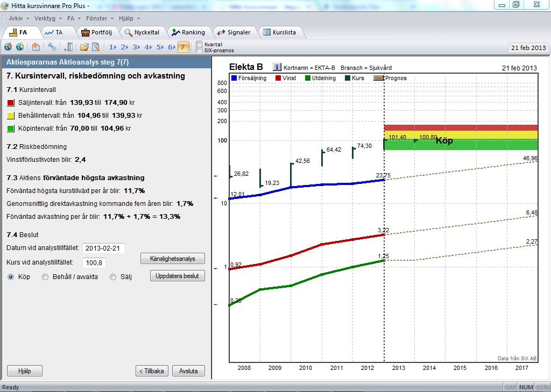
Task: Click the 2,27 dividend forecast value
Action: click(532, 241)
